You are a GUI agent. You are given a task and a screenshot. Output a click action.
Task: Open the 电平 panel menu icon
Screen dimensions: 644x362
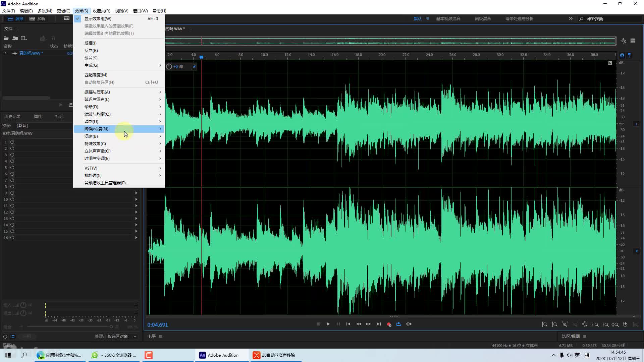pos(160,337)
